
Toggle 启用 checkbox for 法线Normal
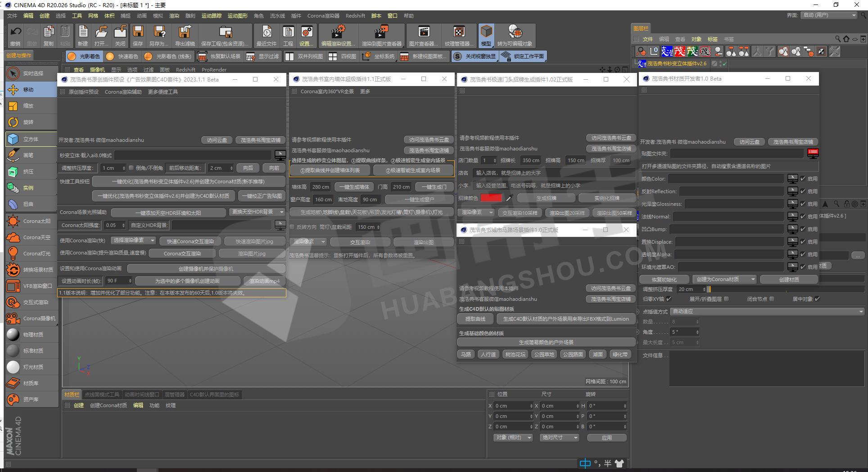tap(803, 217)
